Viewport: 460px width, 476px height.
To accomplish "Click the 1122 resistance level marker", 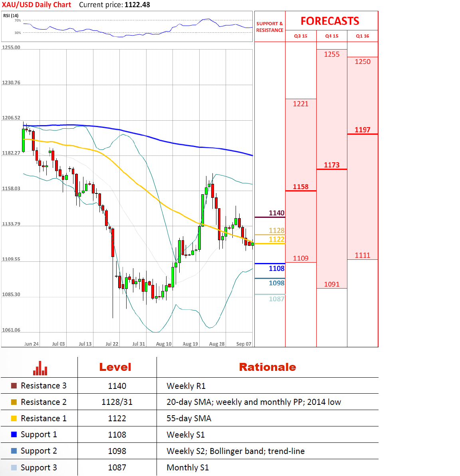I will [x=277, y=239].
